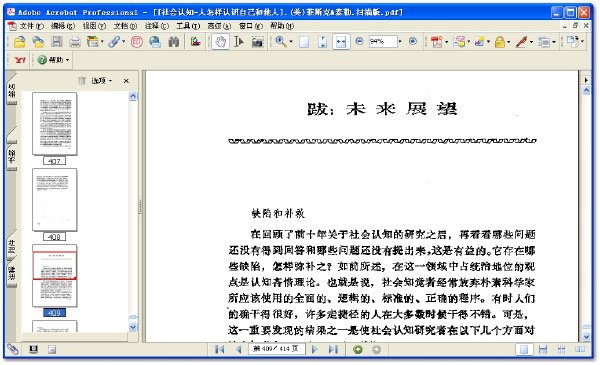The width and height of the screenshot is (600, 365).
Task: Go to last page button
Action: tap(333, 349)
